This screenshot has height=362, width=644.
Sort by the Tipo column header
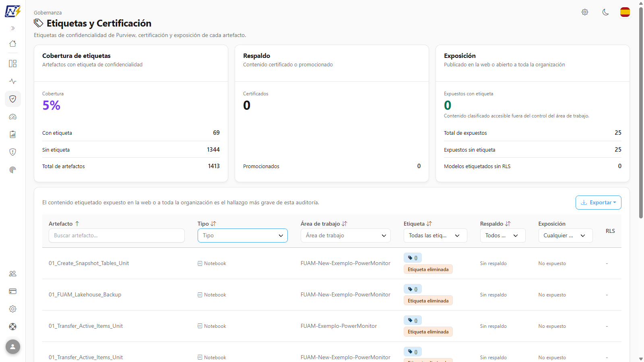click(207, 224)
